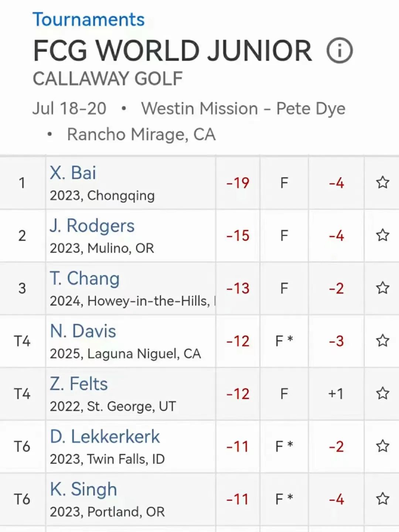Screen dimensions: 399x532
Task: Star J. Rodgers as a favorite
Action: [x=382, y=235]
